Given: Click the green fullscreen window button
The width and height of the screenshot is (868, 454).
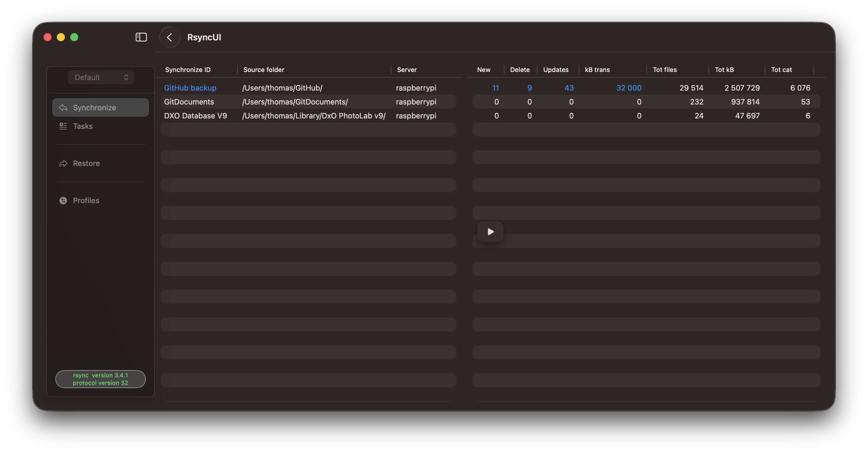Looking at the screenshot, I should click(74, 37).
